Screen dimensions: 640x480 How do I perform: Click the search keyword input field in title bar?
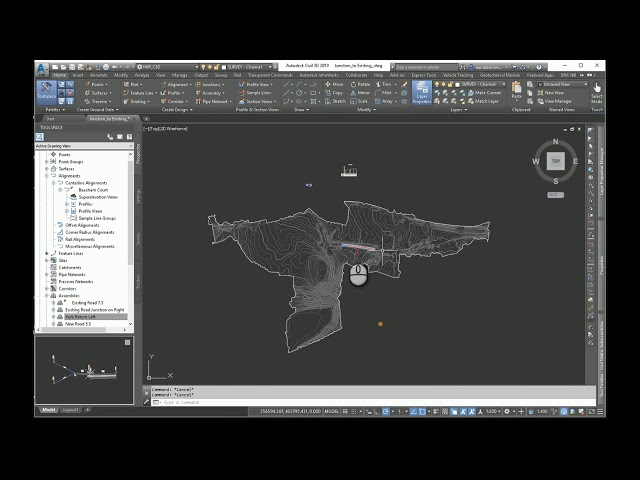pyautogui.click(x=427, y=67)
